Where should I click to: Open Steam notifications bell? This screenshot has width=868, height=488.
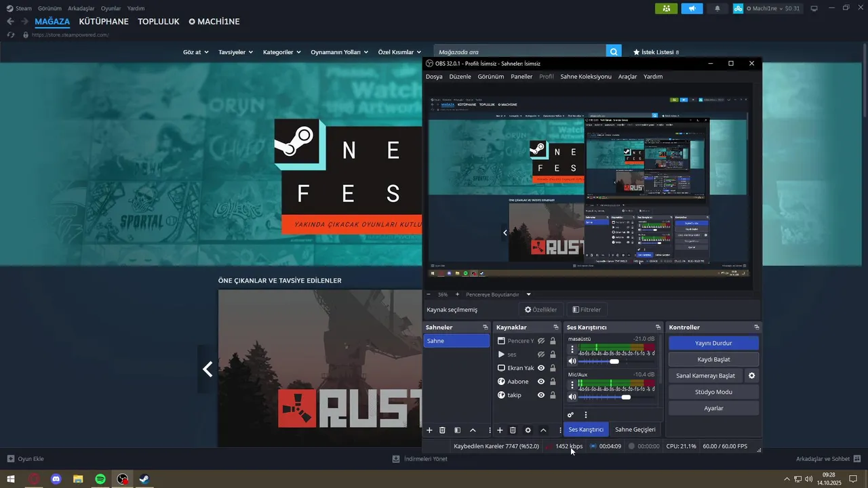click(717, 8)
